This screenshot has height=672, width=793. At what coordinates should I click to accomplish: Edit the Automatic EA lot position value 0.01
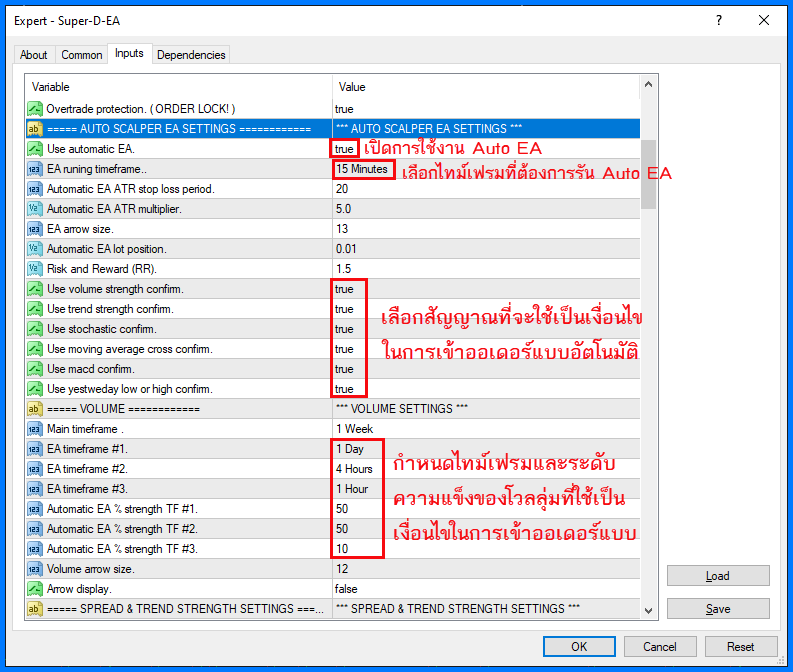(x=348, y=249)
